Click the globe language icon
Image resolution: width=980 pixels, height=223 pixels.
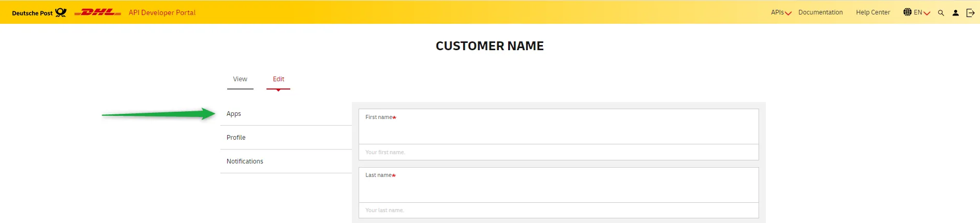[908, 12]
